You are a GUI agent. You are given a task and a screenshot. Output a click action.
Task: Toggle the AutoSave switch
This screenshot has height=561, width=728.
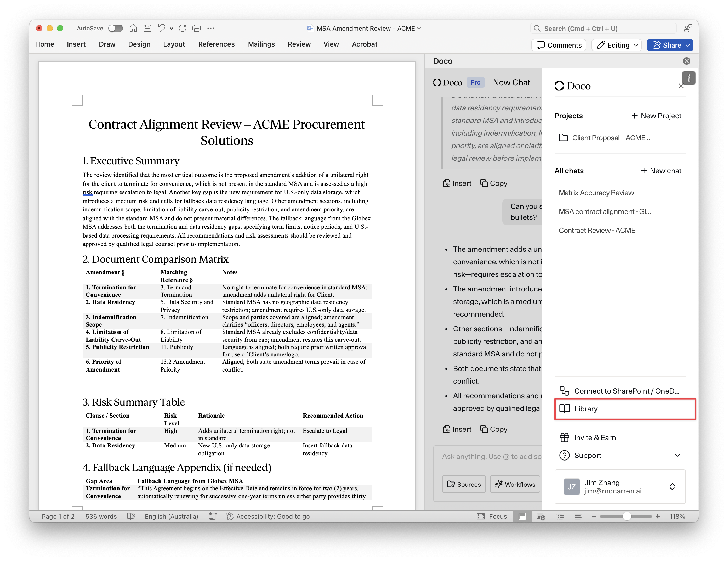[x=115, y=28]
